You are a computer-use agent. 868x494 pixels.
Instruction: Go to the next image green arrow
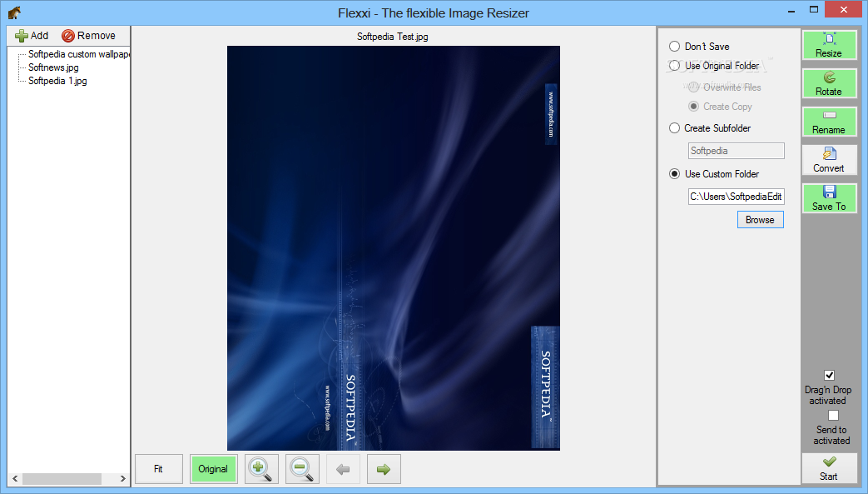point(384,469)
